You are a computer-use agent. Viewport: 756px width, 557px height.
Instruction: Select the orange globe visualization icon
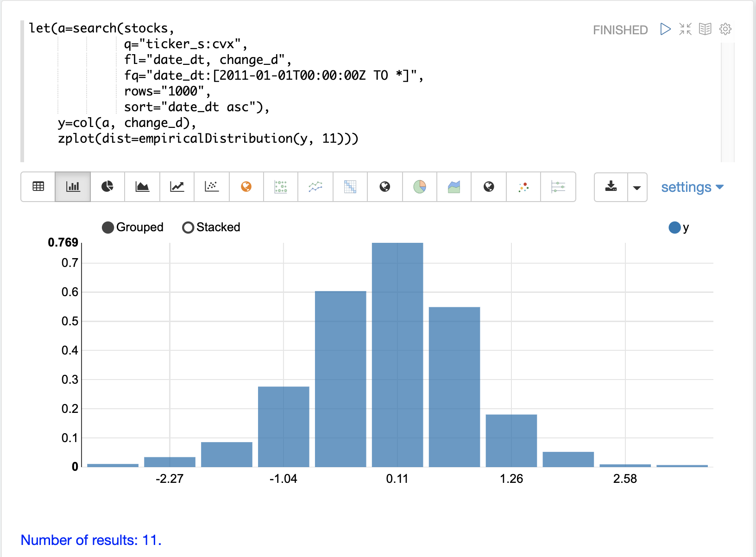246,187
